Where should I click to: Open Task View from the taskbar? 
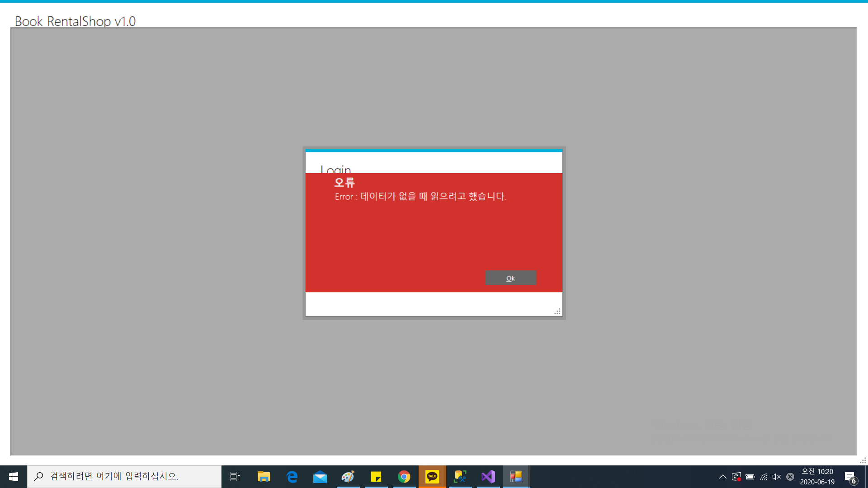pyautogui.click(x=235, y=477)
